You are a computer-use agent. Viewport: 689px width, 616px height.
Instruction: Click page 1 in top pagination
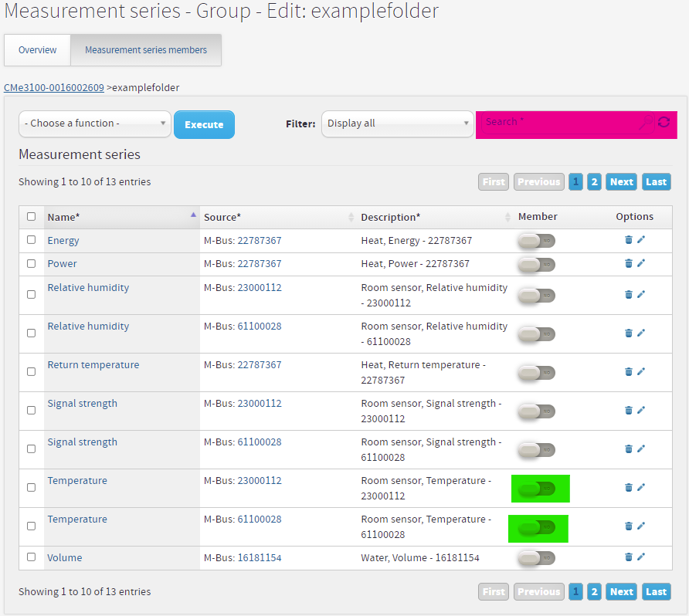575,181
